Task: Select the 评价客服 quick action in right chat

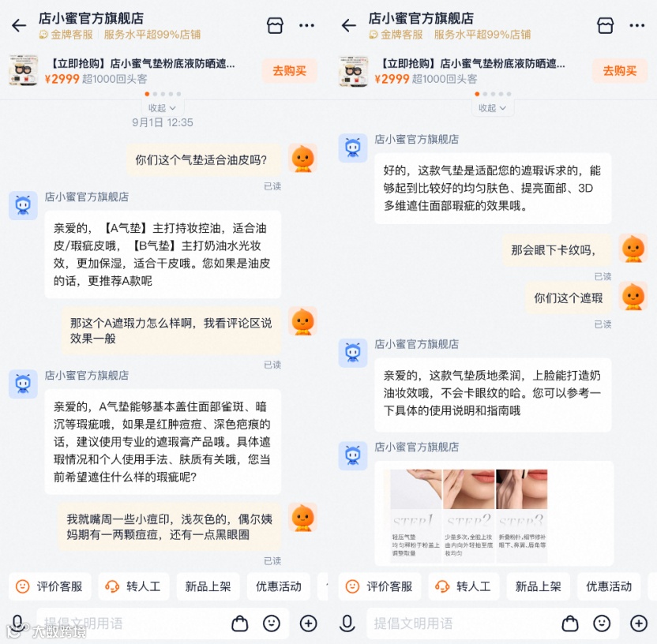Action: (380, 586)
